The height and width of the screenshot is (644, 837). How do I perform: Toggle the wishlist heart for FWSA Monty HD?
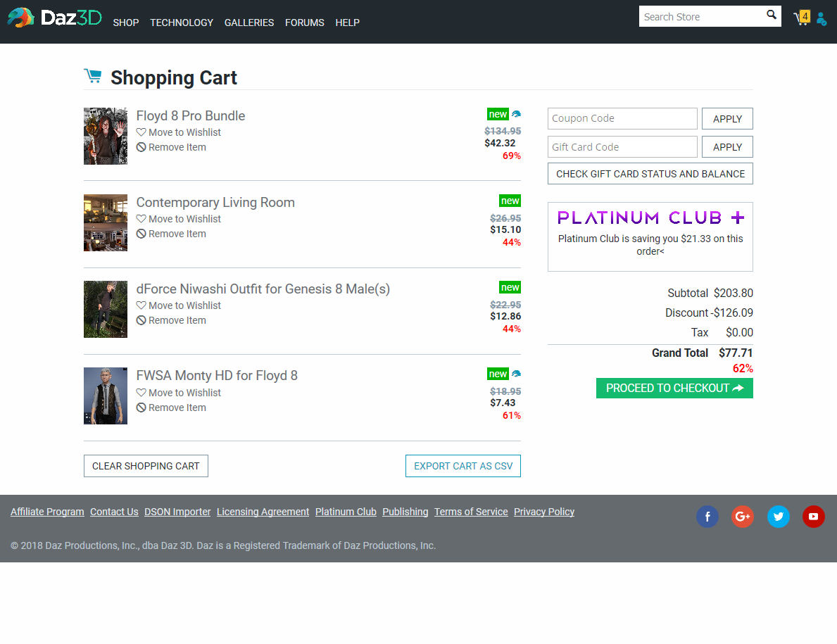click(141, 392)
